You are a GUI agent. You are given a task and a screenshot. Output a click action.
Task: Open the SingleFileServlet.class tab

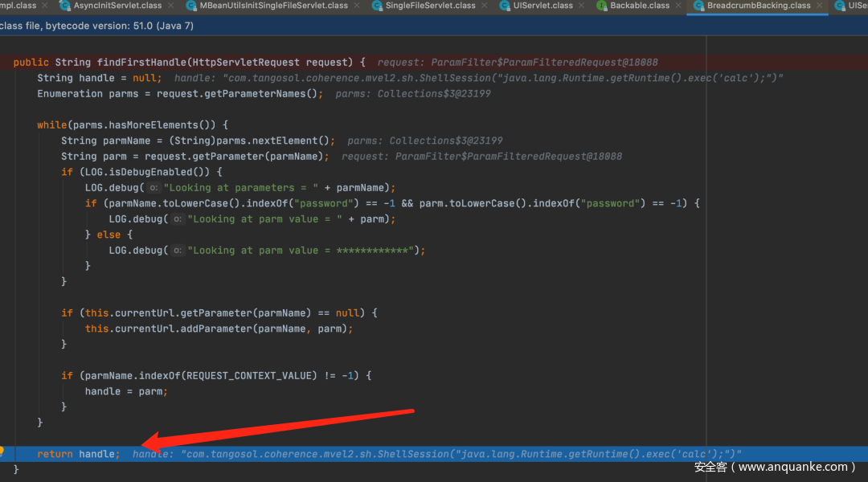click(x=430, y=6)
